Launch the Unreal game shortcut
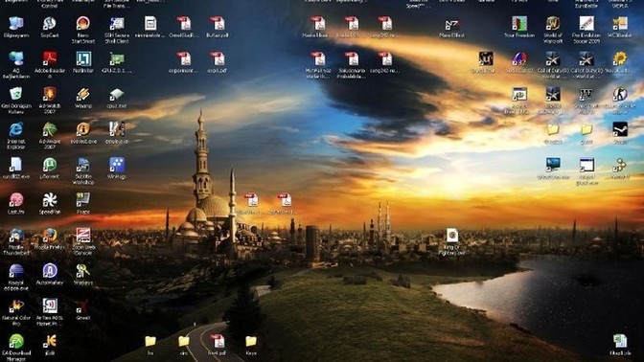 tap(486, 59)
